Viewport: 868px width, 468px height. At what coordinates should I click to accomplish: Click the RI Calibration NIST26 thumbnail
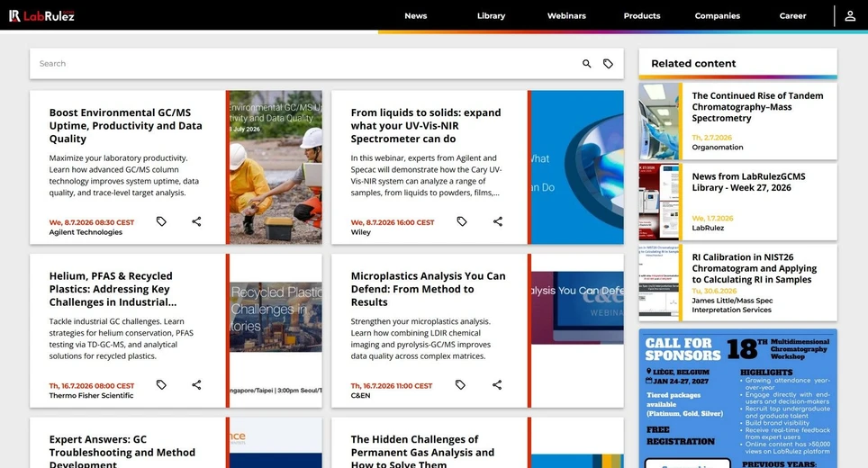point(659,283)
